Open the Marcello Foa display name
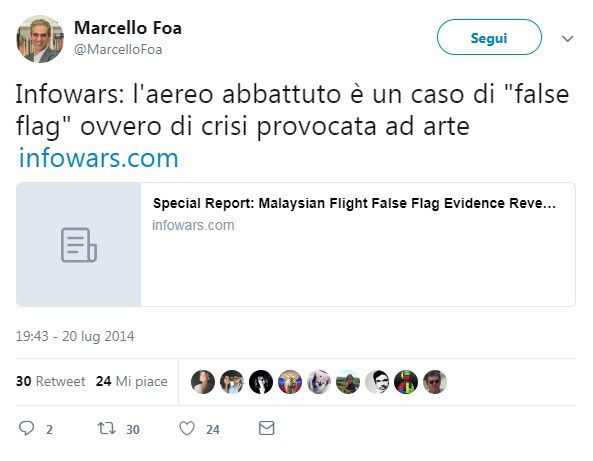This screenshot has width=593, height=461. 128,28
